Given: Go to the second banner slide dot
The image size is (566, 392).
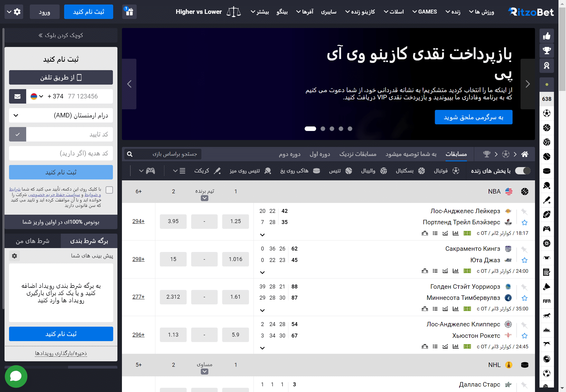Looking at the screenshot, I should [323, 129].
